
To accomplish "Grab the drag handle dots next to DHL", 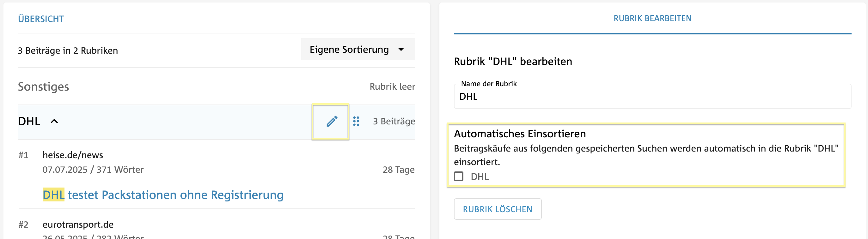I will pos(356,121).
